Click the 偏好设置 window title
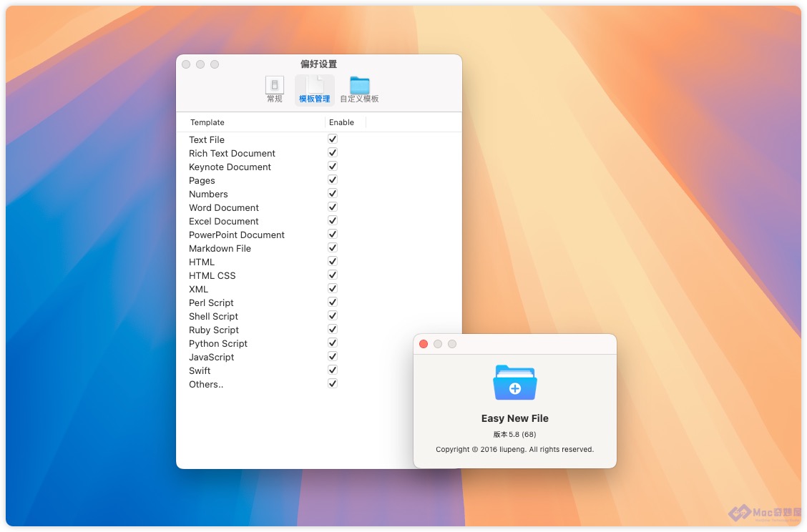807x532 pixels. (x=318, y=64)
